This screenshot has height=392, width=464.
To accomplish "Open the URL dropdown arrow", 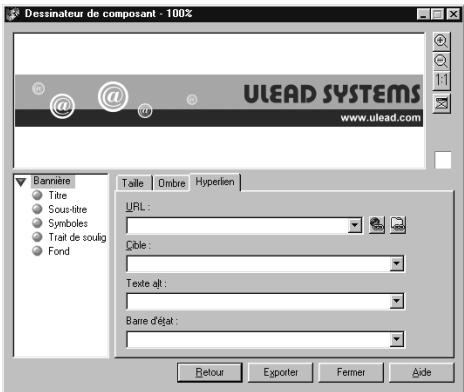I will (355, 226).
